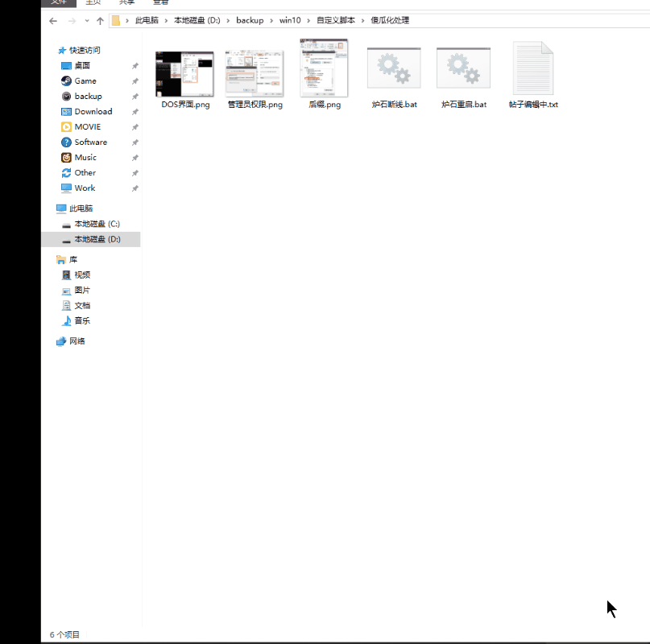Click the Download folder icon in sidebar
Screen dimensions: 650x644
pyautogui.click(x=66, y=111)
